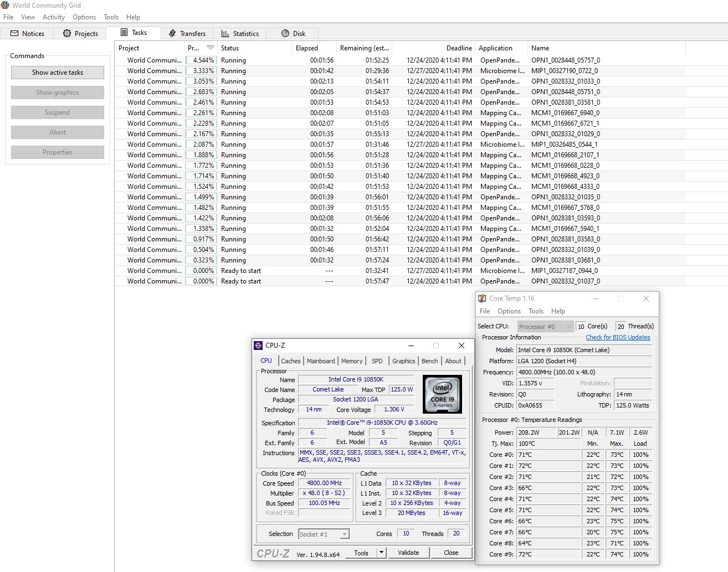Open Processor #0 dropdown in Core Temp

click(x=545, y=327)
